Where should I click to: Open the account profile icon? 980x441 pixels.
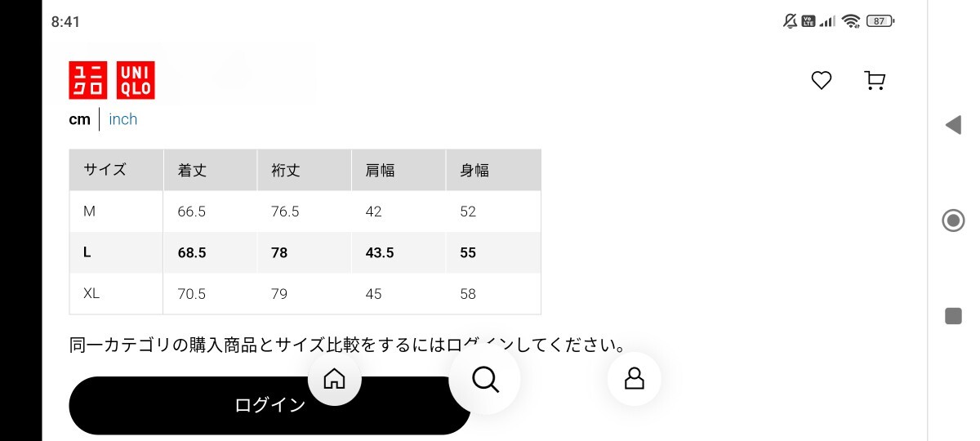click(x=634, y=379)
